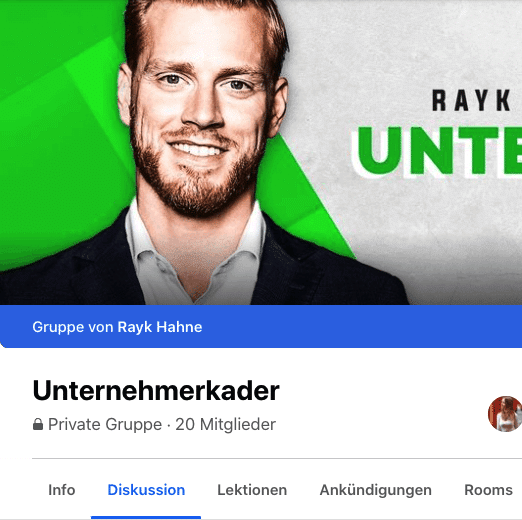
Task: Click the Gruppe von text in banner
Action: pos(73,327)
